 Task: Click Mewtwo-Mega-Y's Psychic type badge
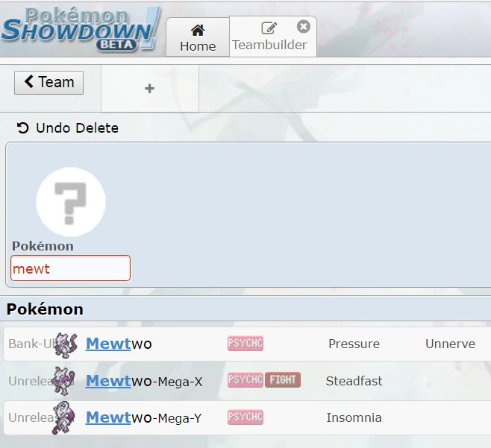[x=245, y=417]
